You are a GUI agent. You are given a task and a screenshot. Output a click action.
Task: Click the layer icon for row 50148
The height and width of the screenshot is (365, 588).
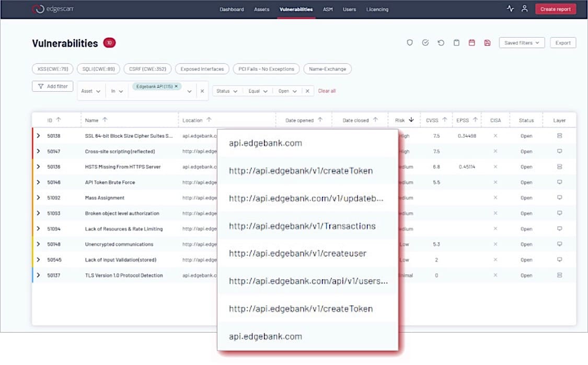click(559, 244)
